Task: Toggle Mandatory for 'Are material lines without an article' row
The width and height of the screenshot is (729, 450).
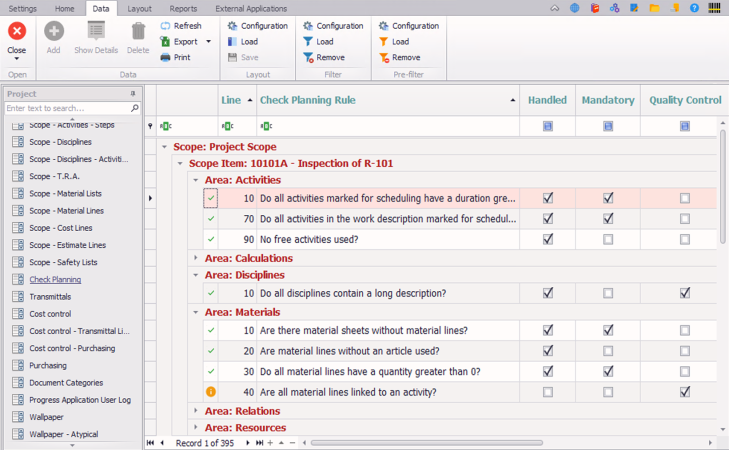Action: [x=608, y=351]
